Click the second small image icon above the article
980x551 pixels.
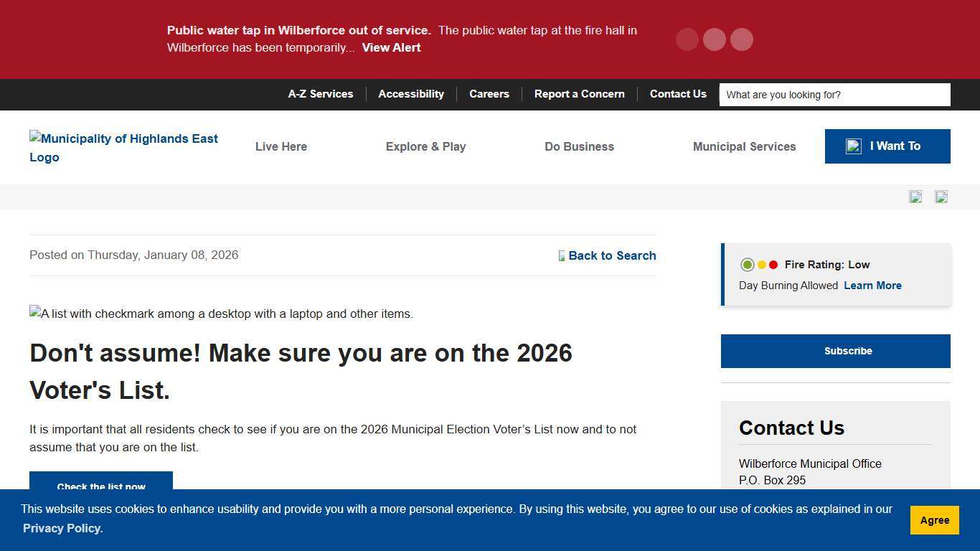[x=941, y=197]
